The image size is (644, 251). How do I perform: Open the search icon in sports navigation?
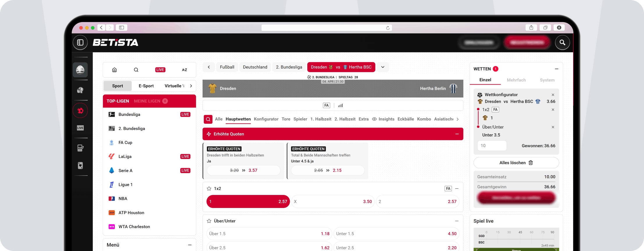coord(136,70)
